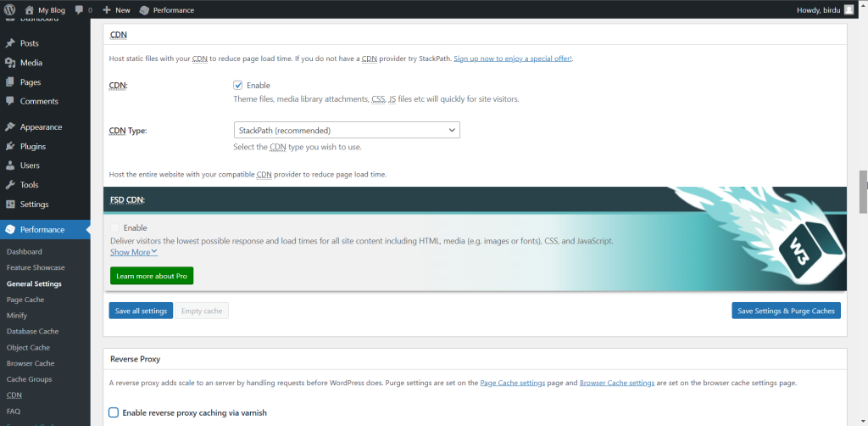Open Media menu item
Image resolution: width=868 pixels, height=426 pixels.
pyautogui.click(x=31, y=63)
